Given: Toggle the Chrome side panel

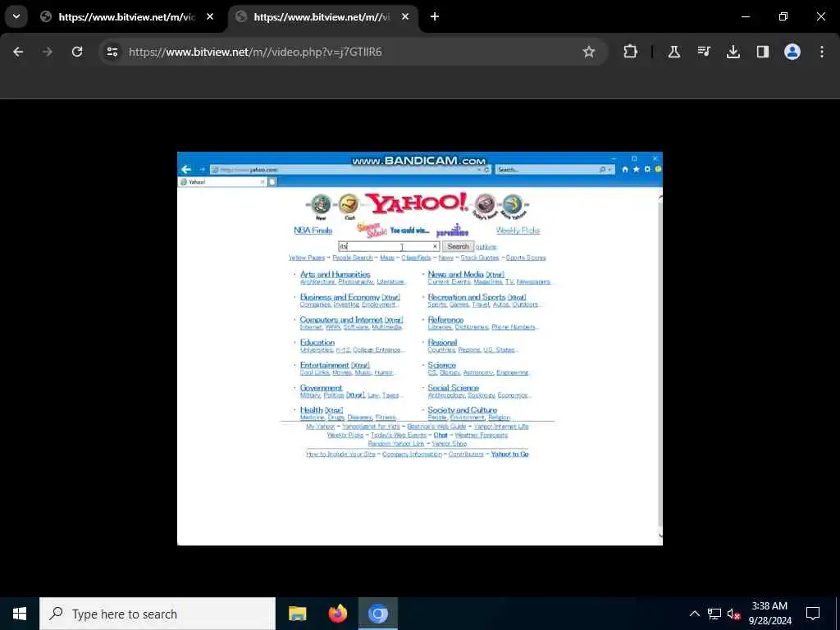Looking at the screenshot, I should (763, 52).
